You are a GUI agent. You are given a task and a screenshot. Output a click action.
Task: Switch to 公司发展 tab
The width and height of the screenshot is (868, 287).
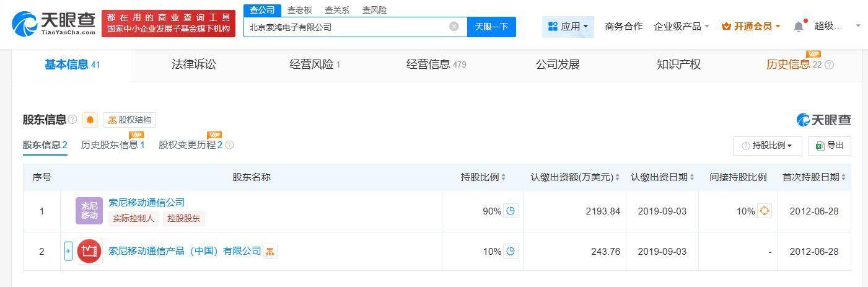coord(558,64)
